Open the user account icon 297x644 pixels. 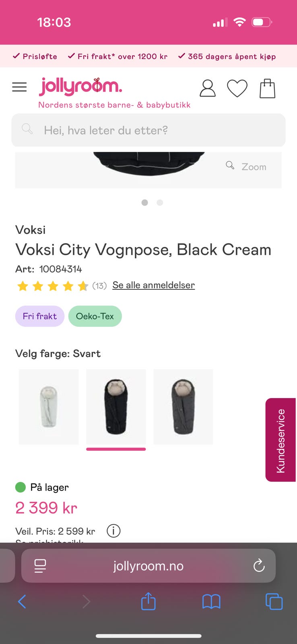click(208, 89)
